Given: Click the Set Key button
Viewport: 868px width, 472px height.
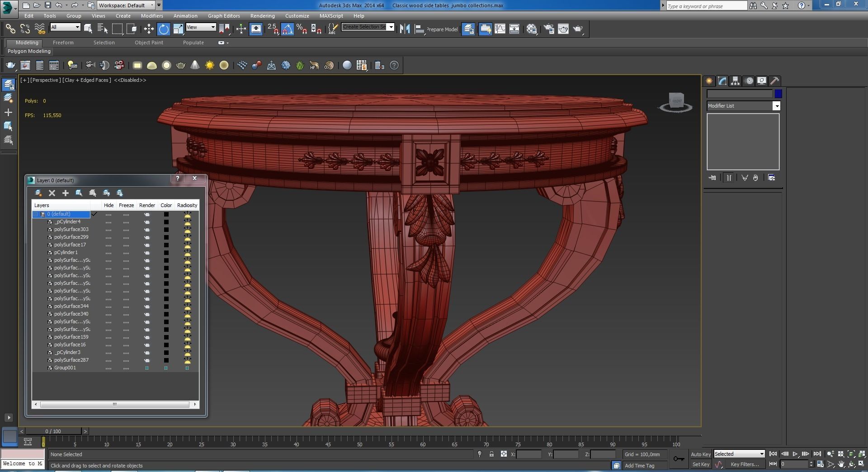Looking at the screenshot, I should (701, 464).
